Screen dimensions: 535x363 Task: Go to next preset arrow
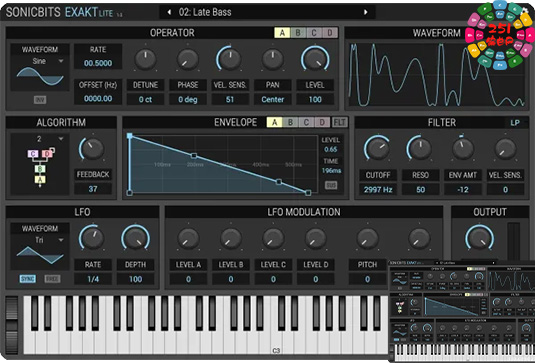point(365,12)
